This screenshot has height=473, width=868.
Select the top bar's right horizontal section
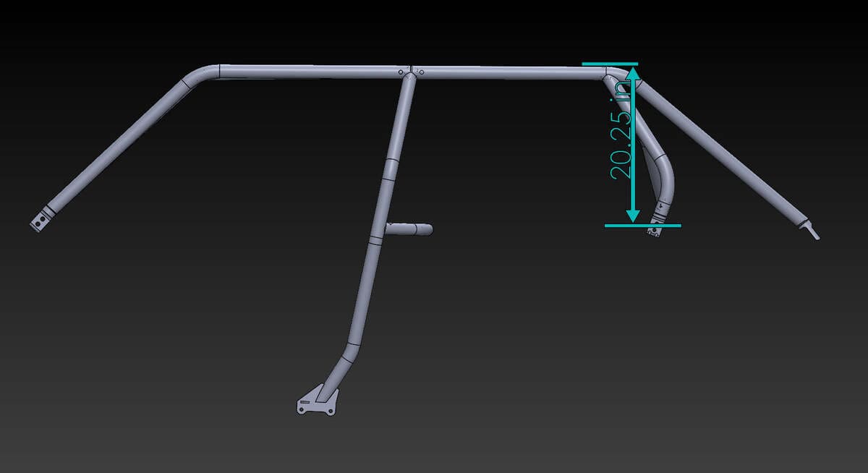click(x=506, y=72)
